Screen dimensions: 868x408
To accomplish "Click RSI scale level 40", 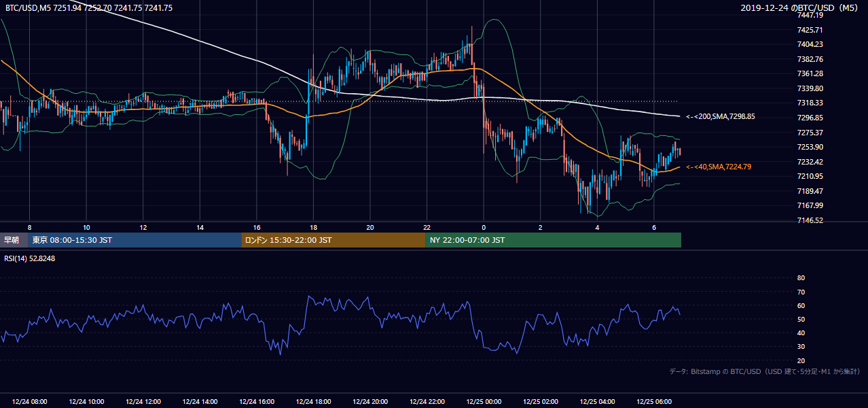I will point(801,333).
